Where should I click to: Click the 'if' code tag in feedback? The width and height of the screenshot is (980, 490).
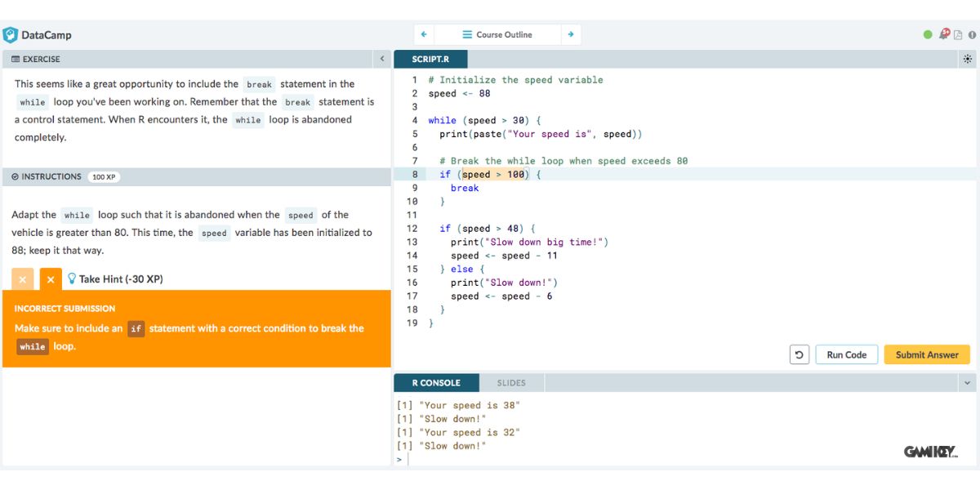pyautogui.click(x=136, y=328)
